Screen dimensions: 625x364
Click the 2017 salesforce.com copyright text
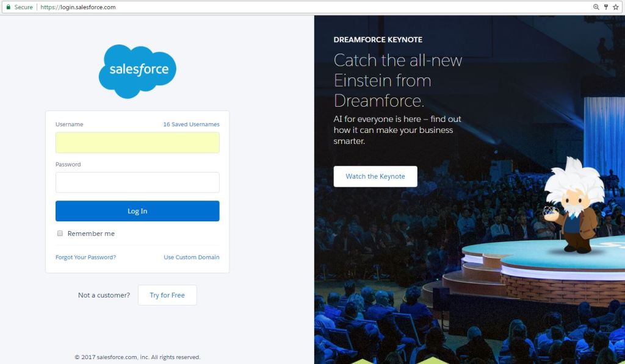point(137,357)
